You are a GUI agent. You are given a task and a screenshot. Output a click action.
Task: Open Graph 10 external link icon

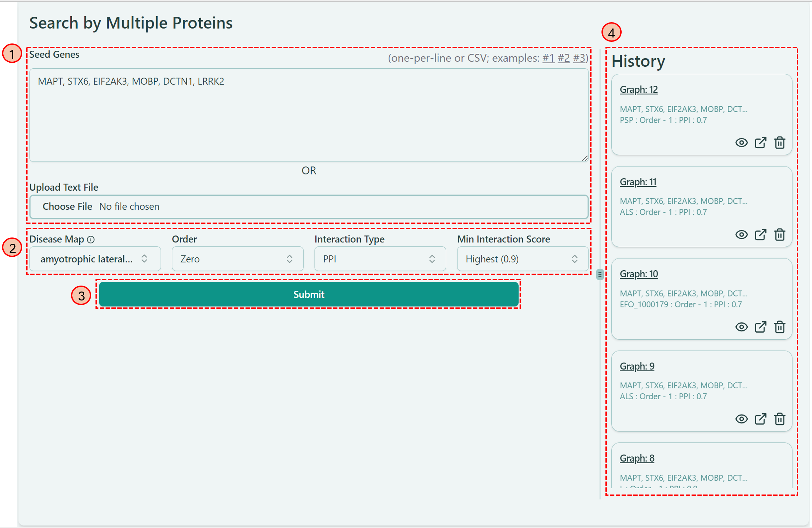click(760, 327)
